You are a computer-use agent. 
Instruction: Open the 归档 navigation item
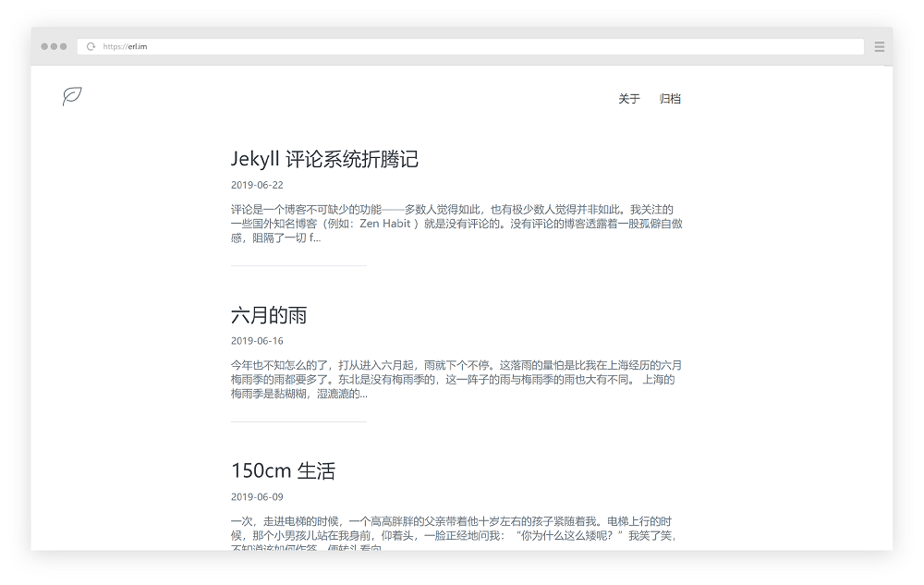tap(670, 99)
